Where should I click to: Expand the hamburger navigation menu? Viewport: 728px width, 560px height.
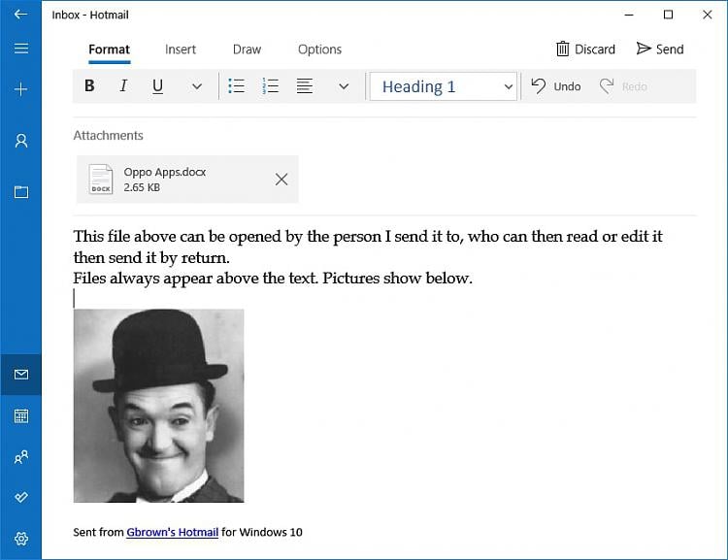click(x=21, y=49)
